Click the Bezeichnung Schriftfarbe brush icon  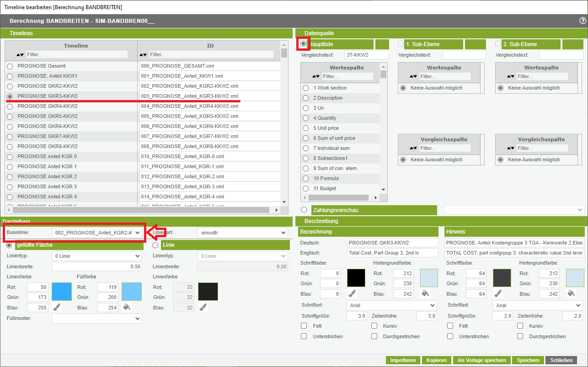(x=352, y=293)
